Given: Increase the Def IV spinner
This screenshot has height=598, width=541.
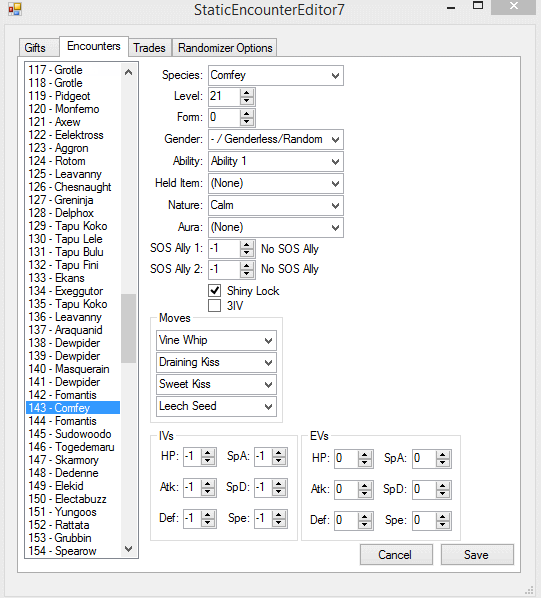Looking at the screenshot, I should tap(208, 515).
